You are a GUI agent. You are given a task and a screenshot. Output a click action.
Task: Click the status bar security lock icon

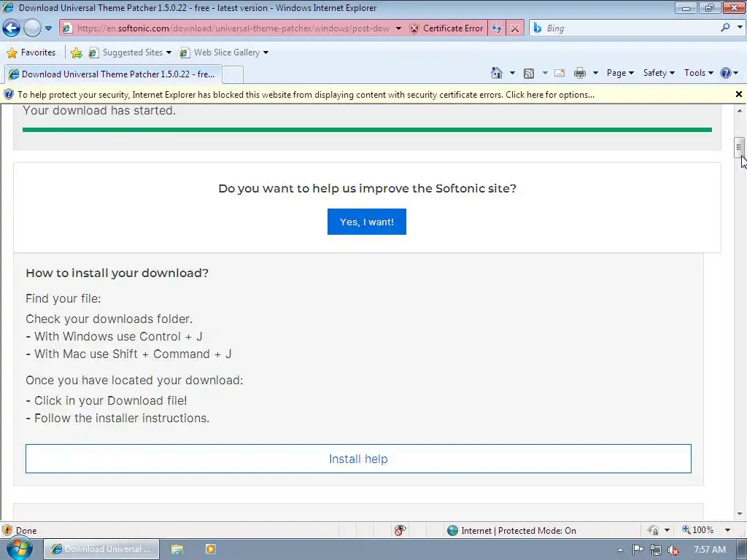pyautogui.click(x=653, y=530)
